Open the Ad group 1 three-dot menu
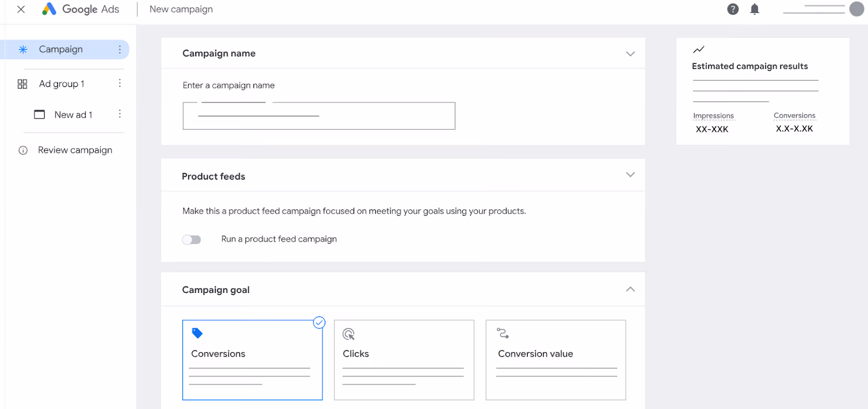The image size is (868, 409). click(x=120, y=83)
